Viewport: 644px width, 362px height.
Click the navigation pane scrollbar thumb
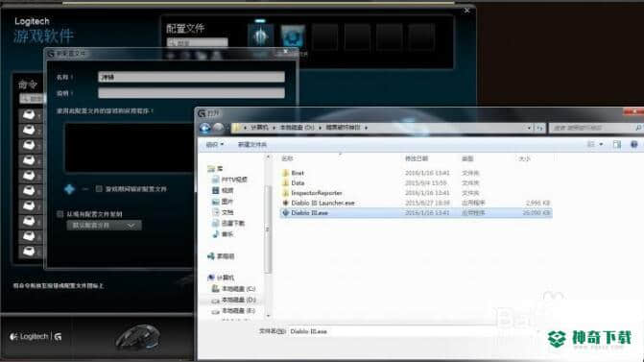[x=268, y=229]
